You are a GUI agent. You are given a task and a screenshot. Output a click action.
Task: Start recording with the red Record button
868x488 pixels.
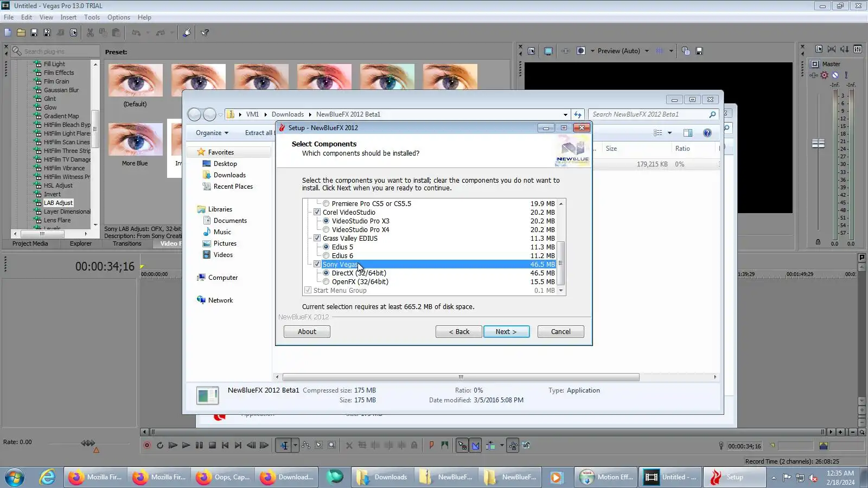(x=146, y=445)
